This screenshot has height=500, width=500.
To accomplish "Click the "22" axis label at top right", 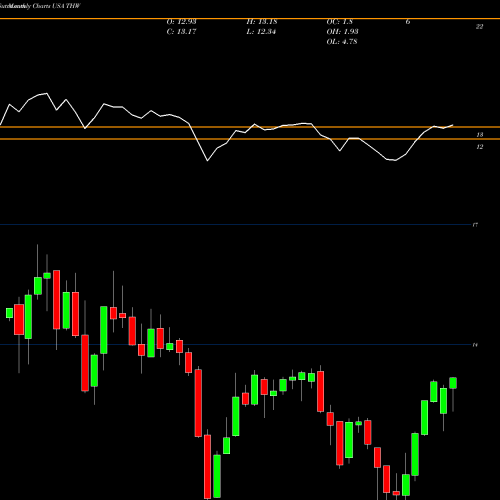I will [479, 27].
